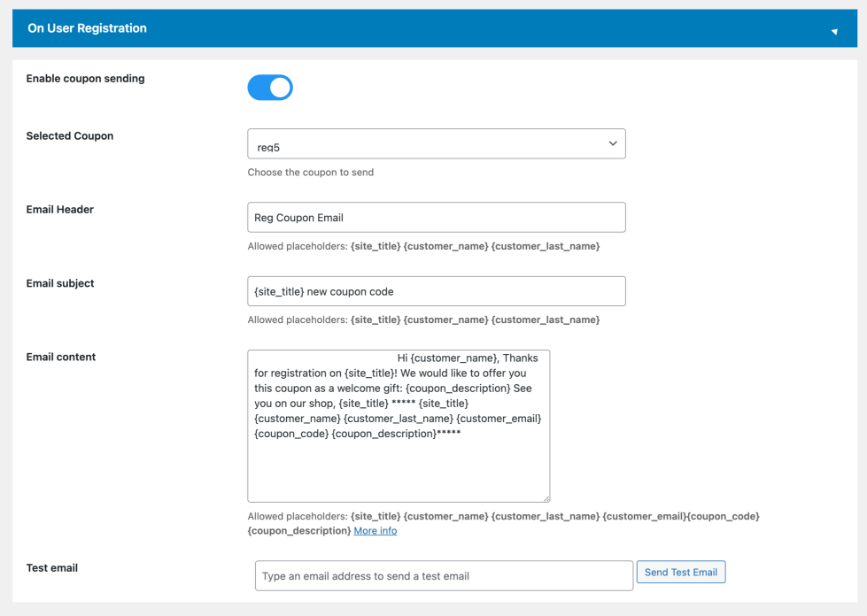Image resolution: width=867 pixels, height=616 pixels.
Task: Focus the Email subject text field
Action: pos(437,291)
